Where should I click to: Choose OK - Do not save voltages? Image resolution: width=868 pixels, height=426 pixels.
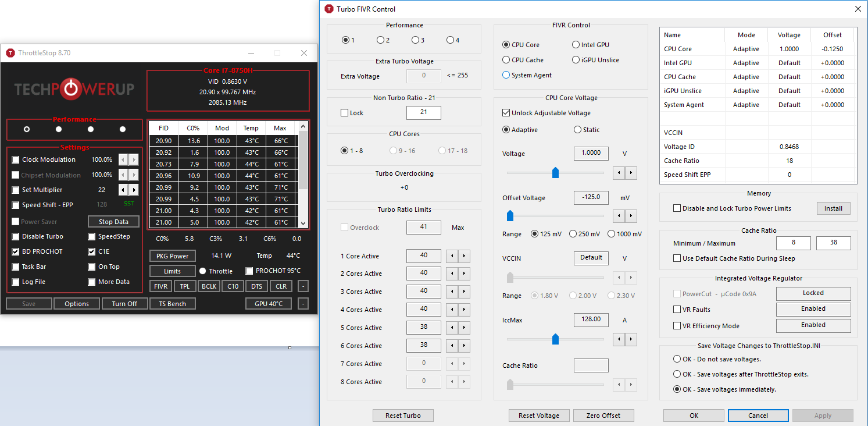677,359
